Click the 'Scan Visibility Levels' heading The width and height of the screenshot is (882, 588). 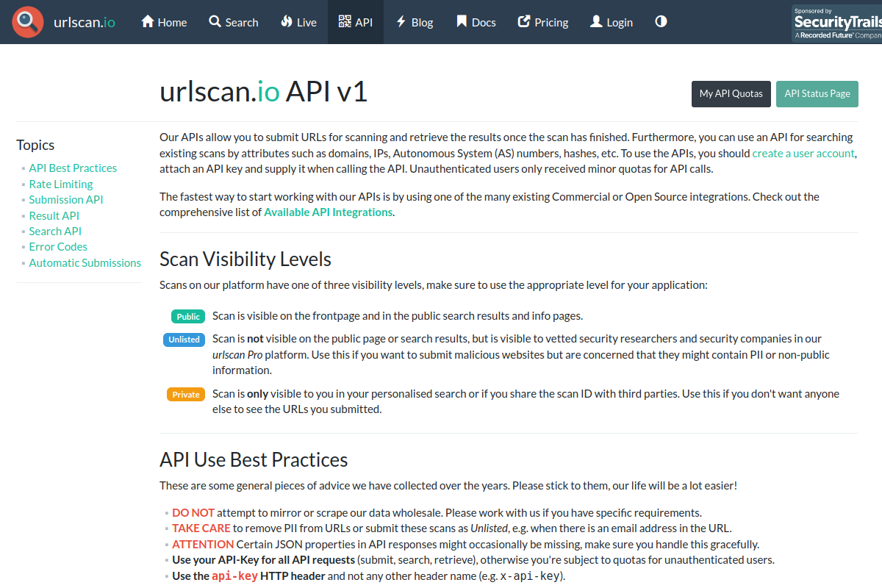click(245, 259)
